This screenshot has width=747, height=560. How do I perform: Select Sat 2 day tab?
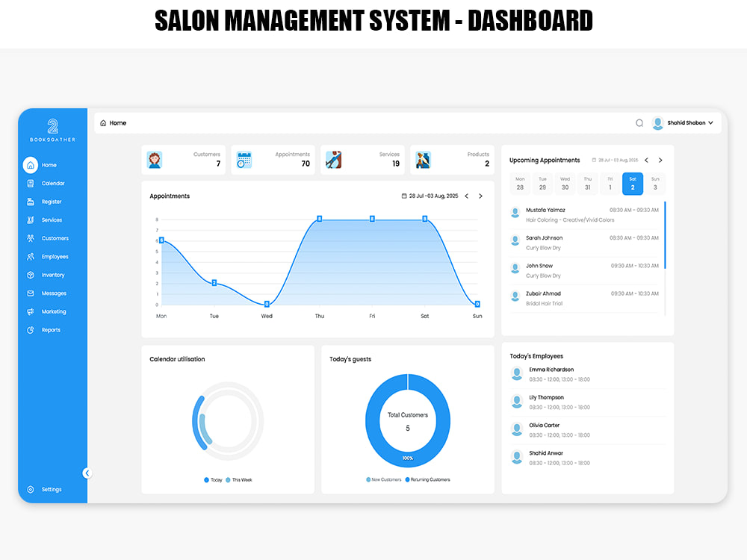click(633, 184)
